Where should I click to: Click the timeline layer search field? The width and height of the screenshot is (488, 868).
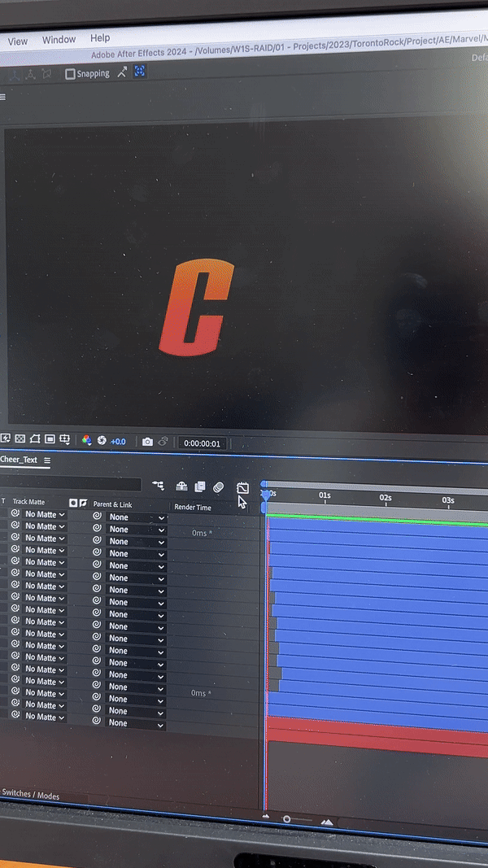pyautogui.click(x=70, y=484)
